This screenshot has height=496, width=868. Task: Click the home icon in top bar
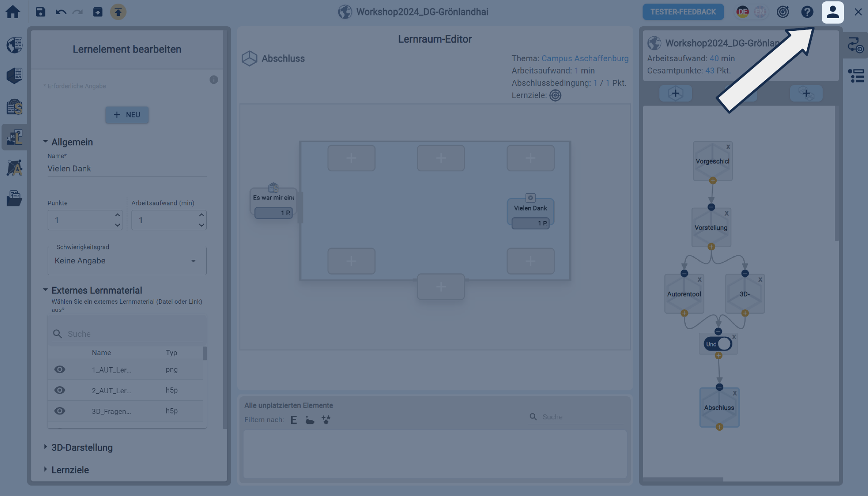tap(13, 12)
